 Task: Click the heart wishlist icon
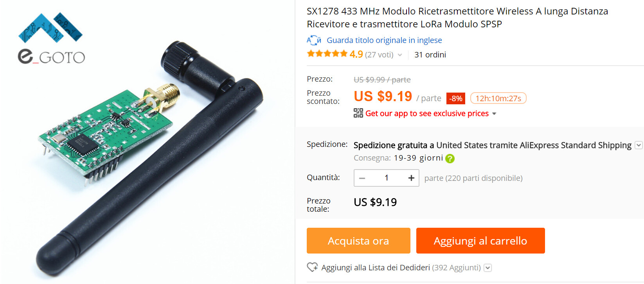point(312,267)
